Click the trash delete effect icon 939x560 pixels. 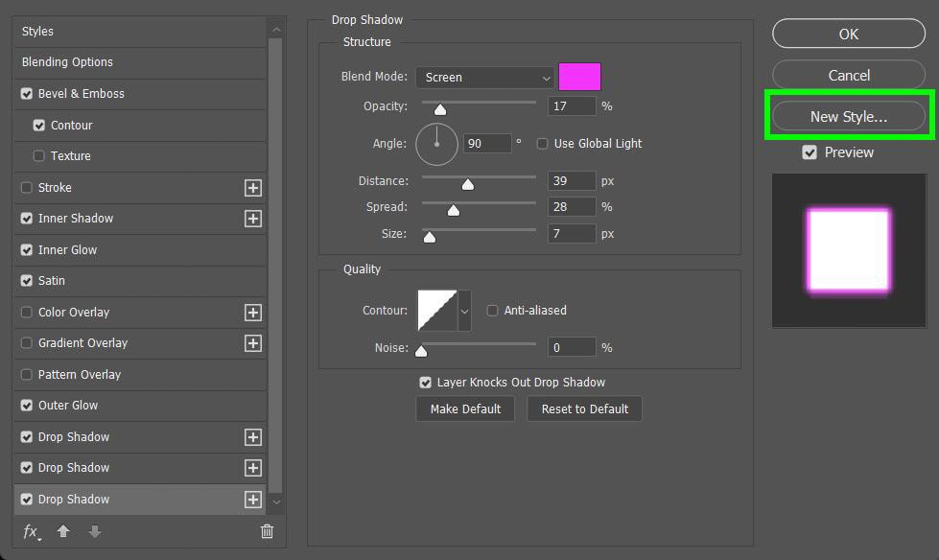tap(267, 531)
